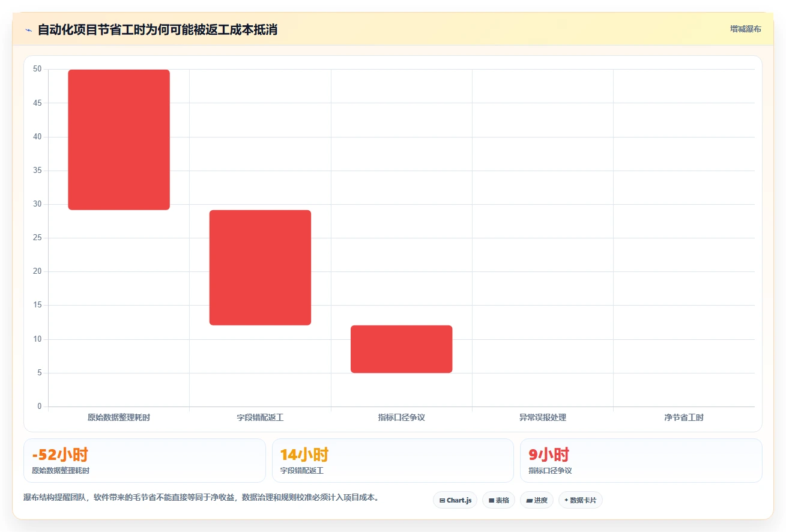Click the red bar for 字段错配返工
Screen dimensions: 786x532
pos(260,268)
